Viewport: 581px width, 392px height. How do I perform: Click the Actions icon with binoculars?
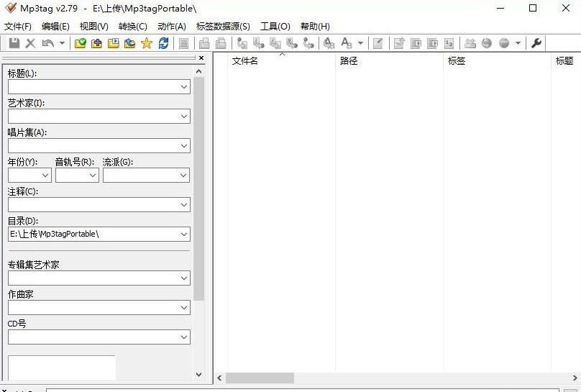click(329, 43)
